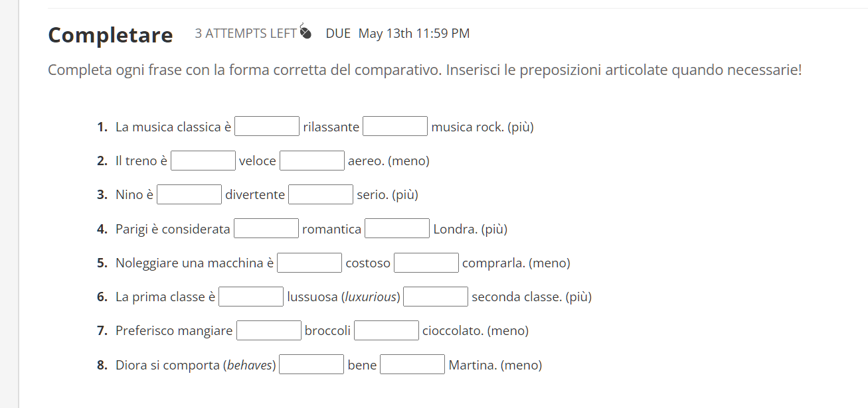Click the blank after 'Nino è'

pos(189,194)
